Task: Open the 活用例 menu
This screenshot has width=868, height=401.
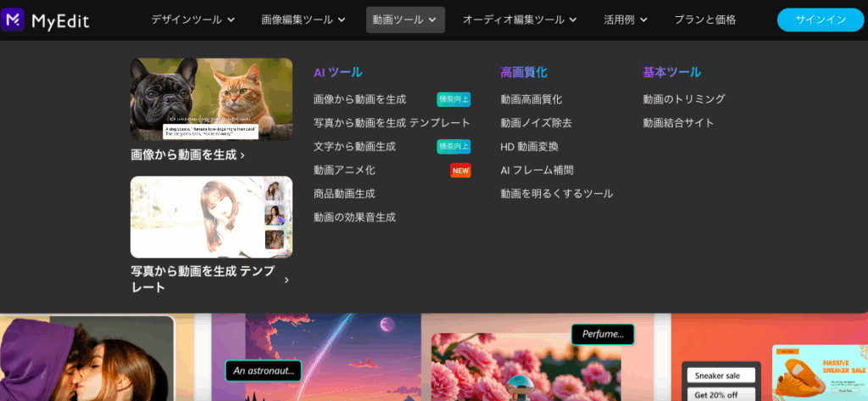Action: [x=627, y=19]
